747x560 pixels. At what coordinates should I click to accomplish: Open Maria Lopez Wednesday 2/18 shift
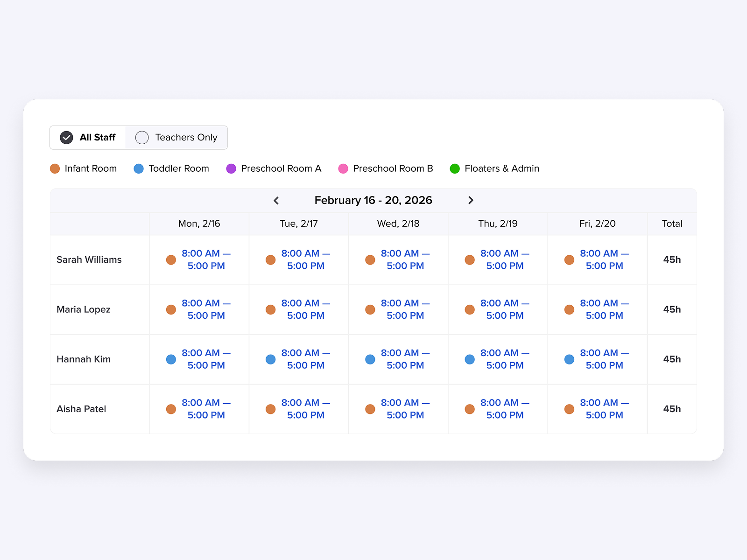click(398, 309)
